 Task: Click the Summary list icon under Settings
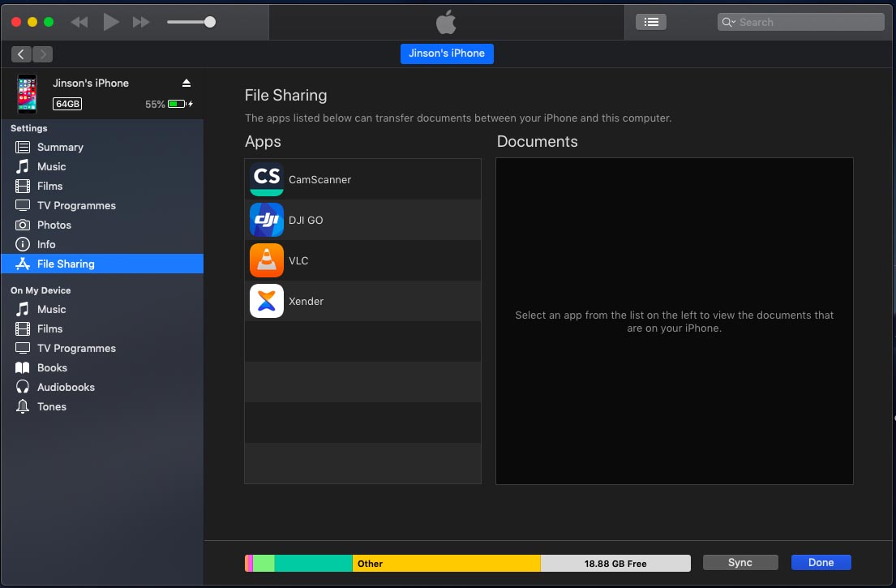(22, 148)
